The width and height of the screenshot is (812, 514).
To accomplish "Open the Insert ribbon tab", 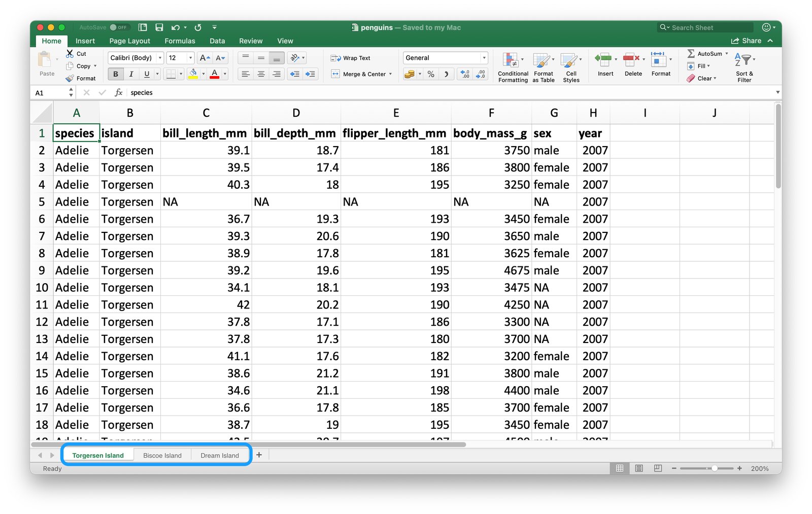I will tap(85, 41).
